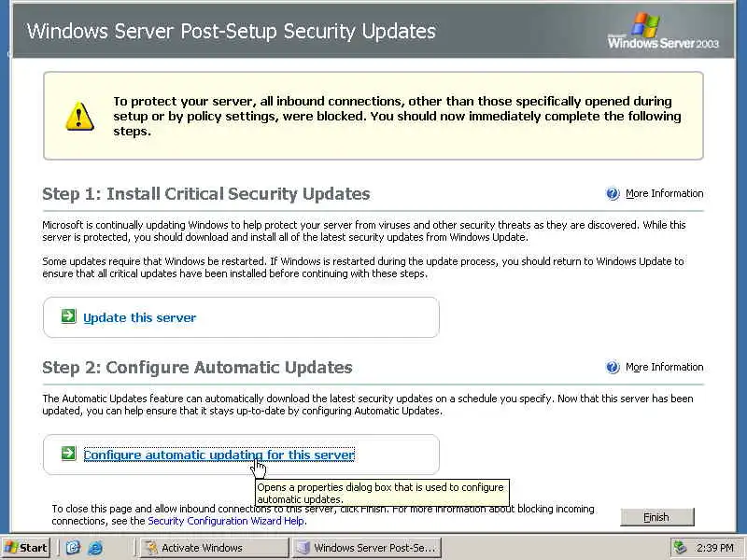Click the yellow warning triangle icon
This screenshot has width=747, height=560.
pyautogui.click(x=79, y=116)
